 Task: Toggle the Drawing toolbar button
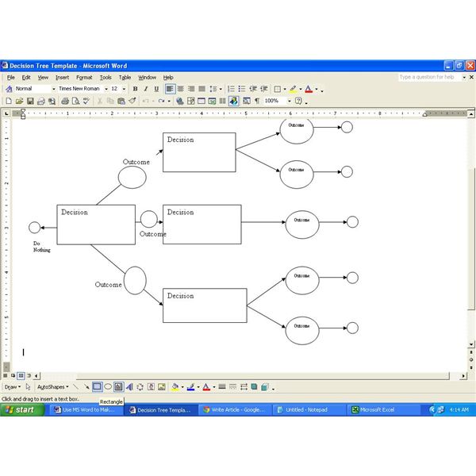233,101
